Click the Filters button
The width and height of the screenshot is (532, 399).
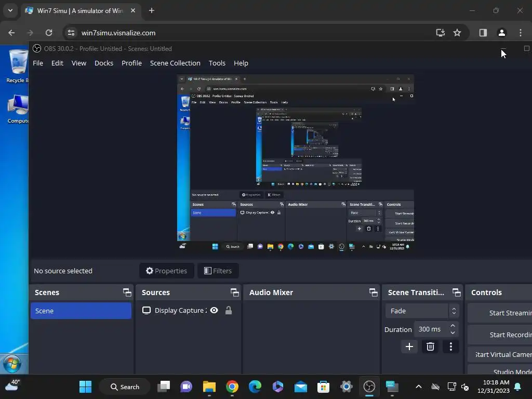pyautogui.click(x=218, y=271)
